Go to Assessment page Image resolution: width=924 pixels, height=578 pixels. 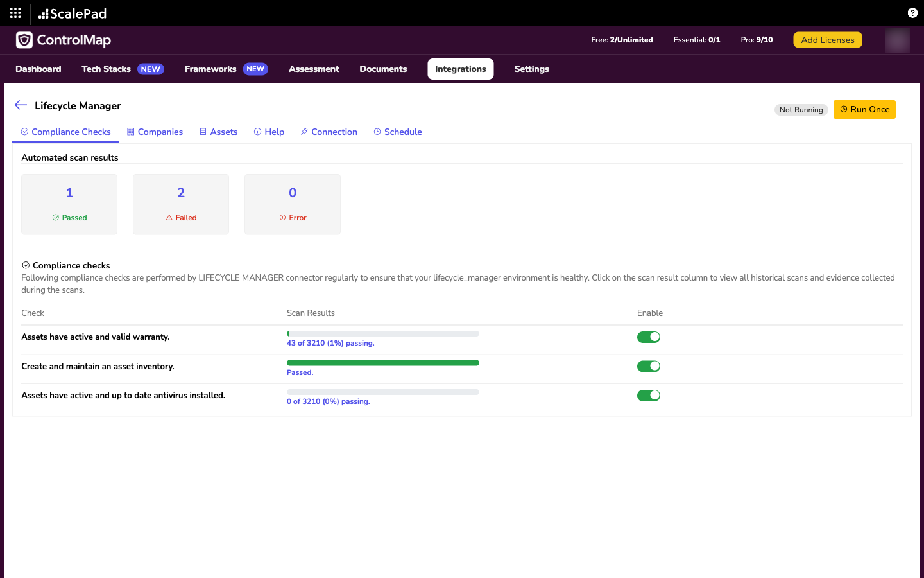coord(314,69)
